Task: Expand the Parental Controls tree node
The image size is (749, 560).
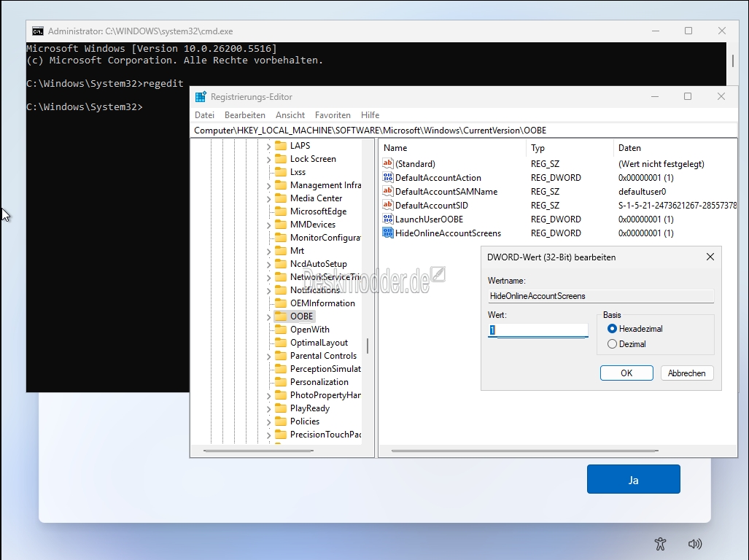Action: pyautogui.click(x=268, y=357)
